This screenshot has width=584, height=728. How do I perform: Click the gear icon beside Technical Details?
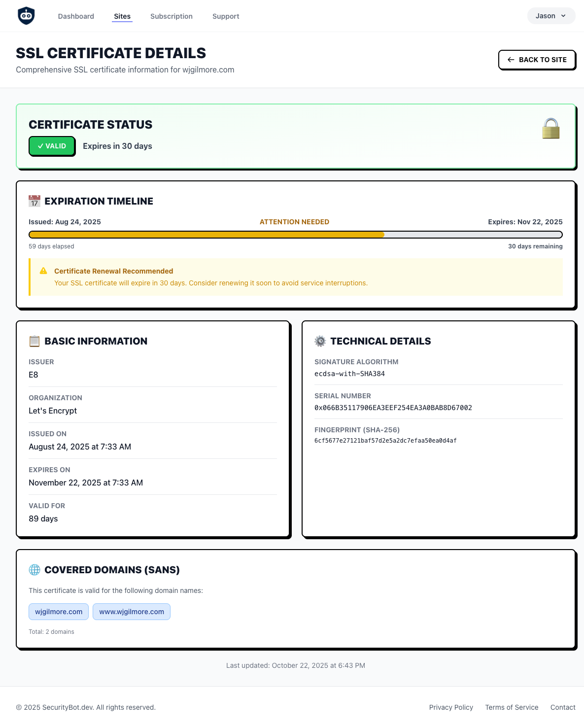tap(320, 341)
